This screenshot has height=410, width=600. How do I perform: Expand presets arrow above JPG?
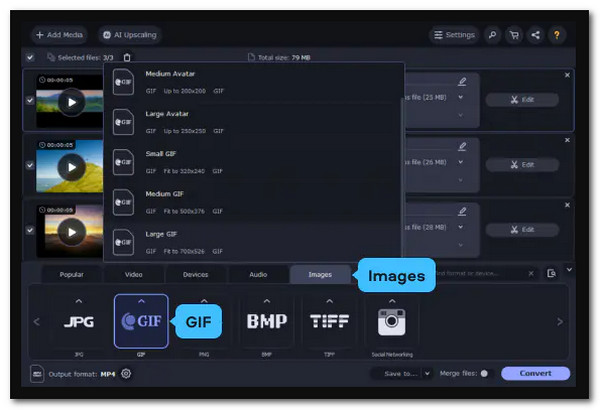(x=78, y=301)
